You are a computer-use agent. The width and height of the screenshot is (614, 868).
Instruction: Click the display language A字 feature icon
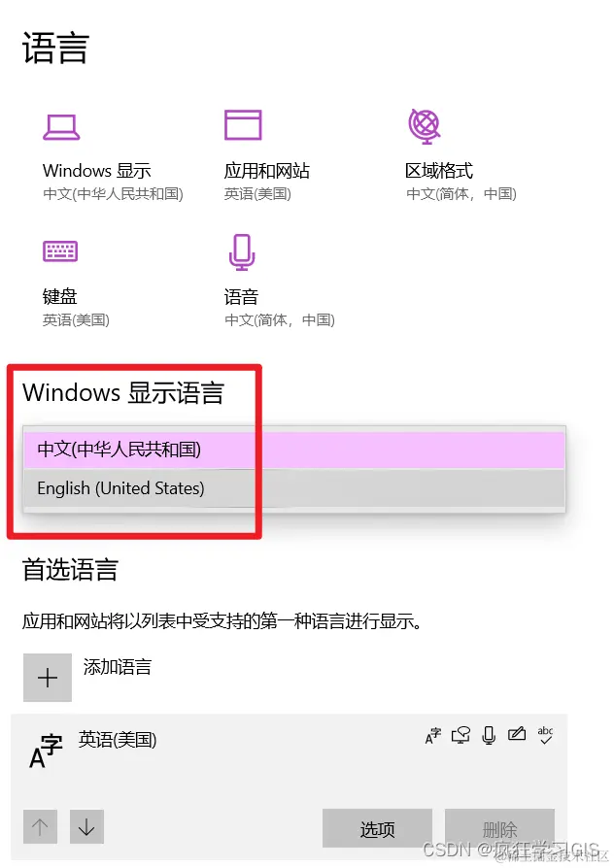(432, 736)
